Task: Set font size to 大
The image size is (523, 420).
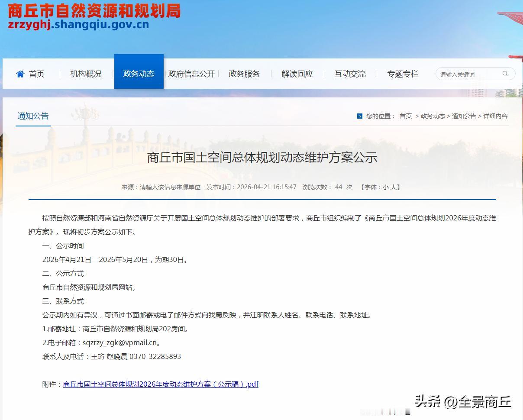Action: click(x=394, y=187)
